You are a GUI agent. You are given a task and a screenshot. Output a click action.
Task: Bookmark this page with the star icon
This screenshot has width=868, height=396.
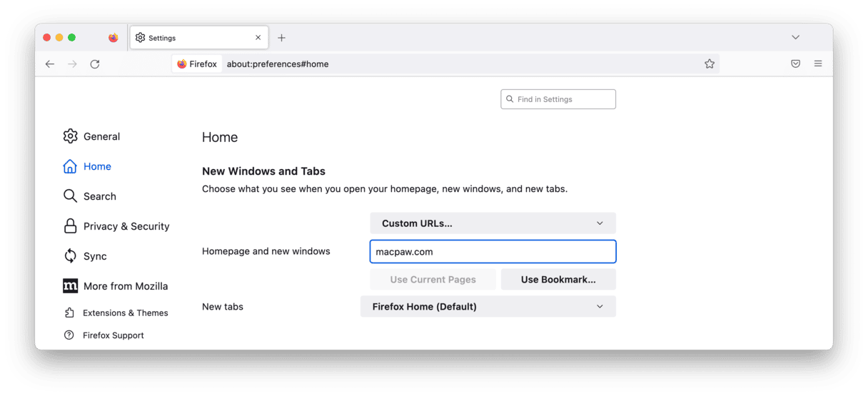tap(710, 64)
